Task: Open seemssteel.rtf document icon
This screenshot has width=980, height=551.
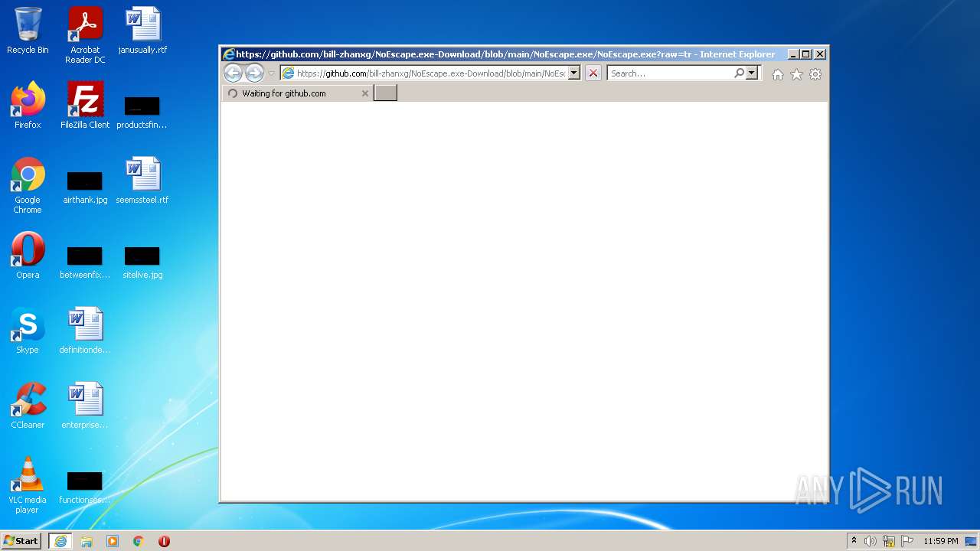Action: pos(142,181)
